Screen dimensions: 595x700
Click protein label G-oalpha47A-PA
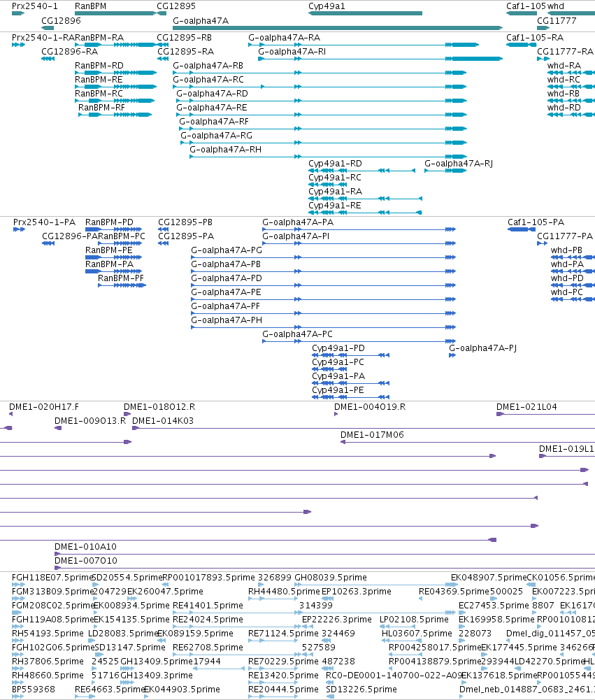298,222
